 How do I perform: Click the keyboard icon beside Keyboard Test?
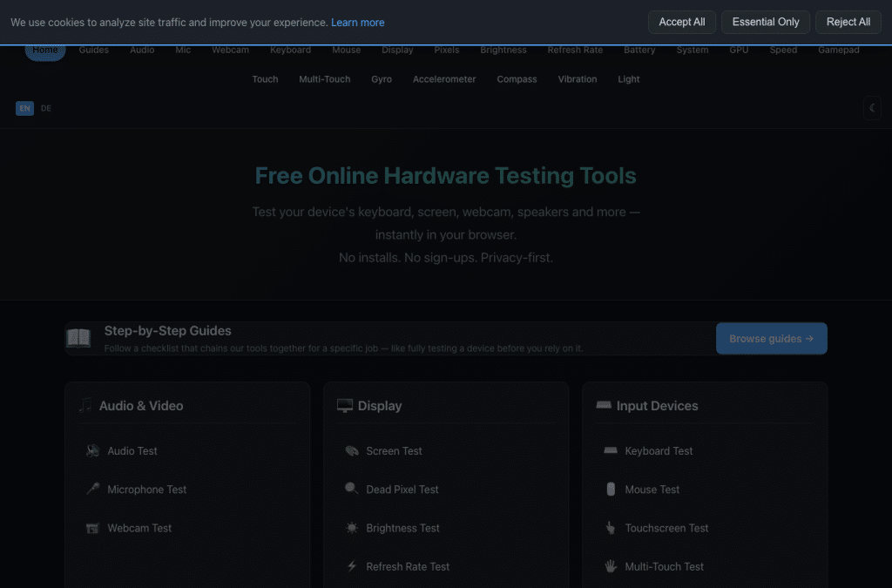(x=611, y=450)
